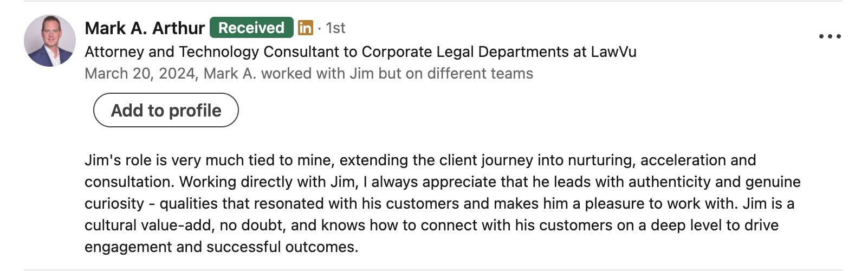Click the line starting 'consultation. Working directly with Jim'
This screenshot has width=868, height=271.
click(x=443, y=182)
